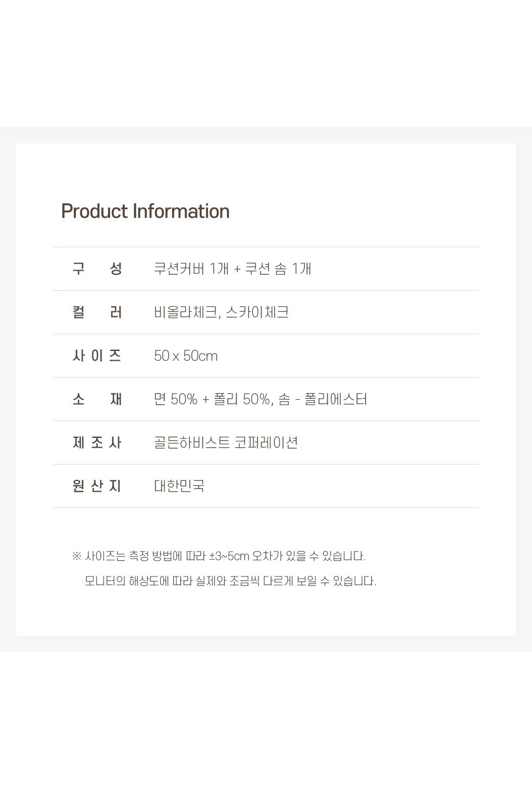
Task: Click the 골든하비스트 코퍼레이션 manufacturer name
Action: click(226, 443)
